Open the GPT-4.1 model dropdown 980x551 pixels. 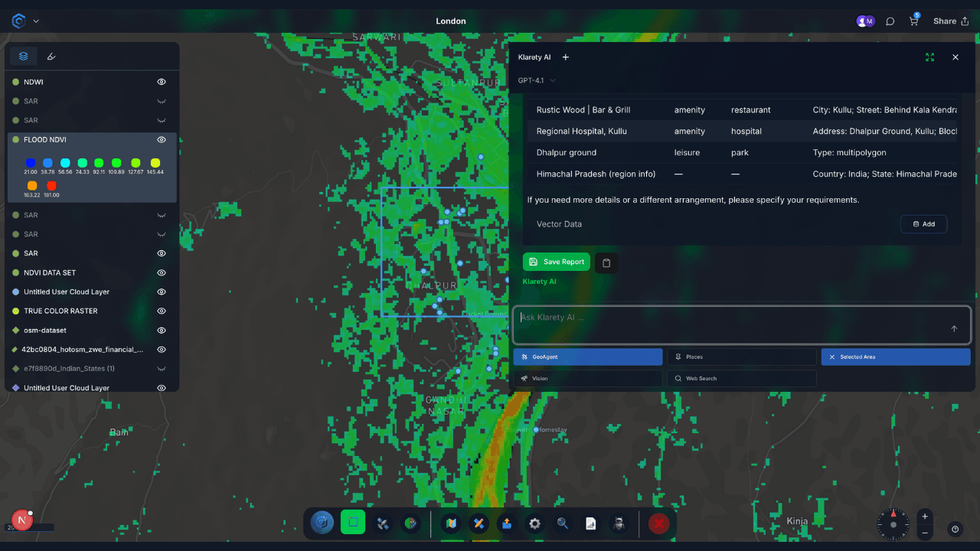pyautogui.click(x=537, y=80)
